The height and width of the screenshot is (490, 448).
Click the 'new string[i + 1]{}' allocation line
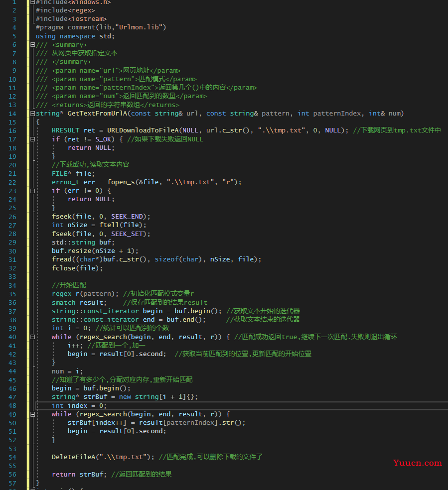tap(125, 397)
